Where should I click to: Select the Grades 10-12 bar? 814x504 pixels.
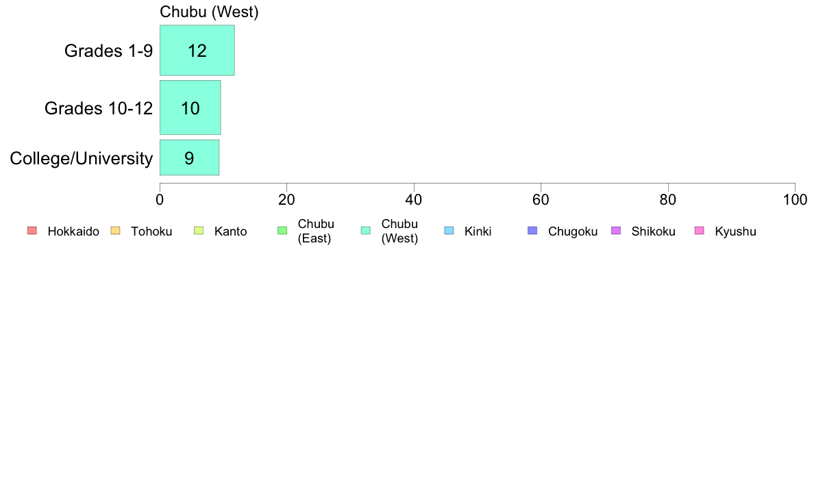pyautogui.click(x=190, y=108)
